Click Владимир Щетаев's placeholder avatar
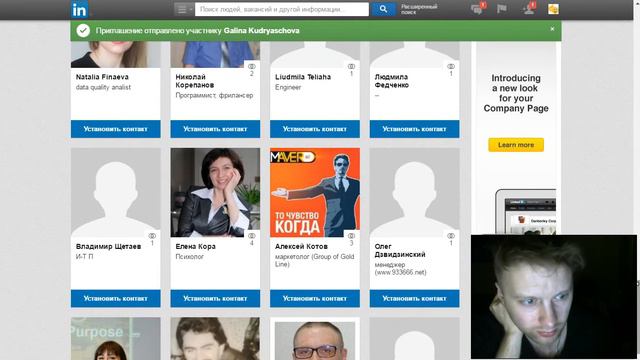This screenshot has width=640, height=360. [x=116, y=192]
